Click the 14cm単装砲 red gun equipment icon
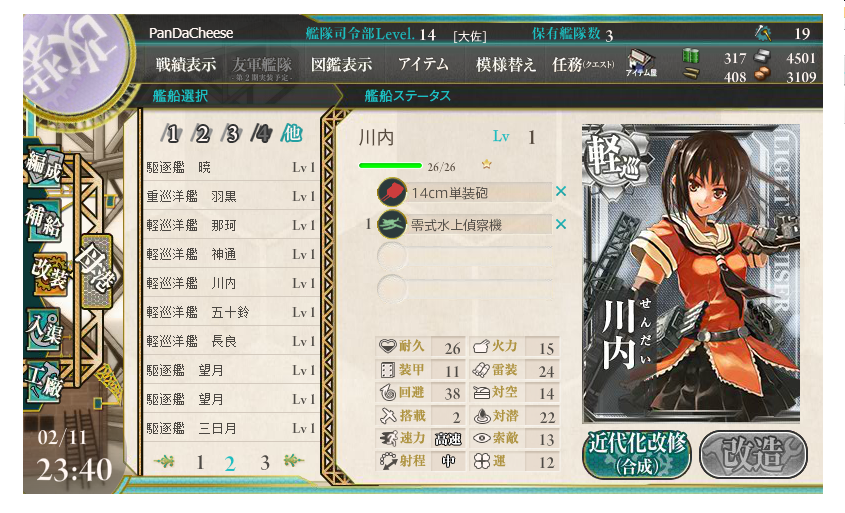The height and width of the screenshot is (513, 845). (x=392, y=192)
